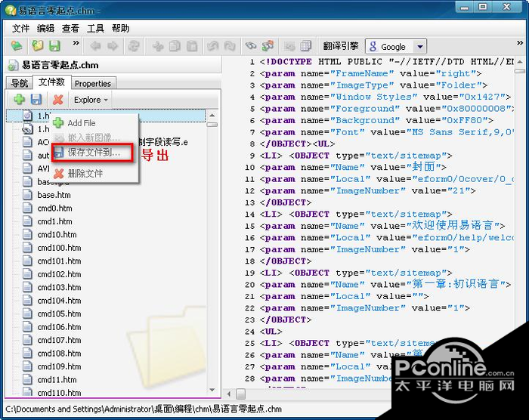
Task: Open the Explore dropdown button
Action: click(91, 100)
